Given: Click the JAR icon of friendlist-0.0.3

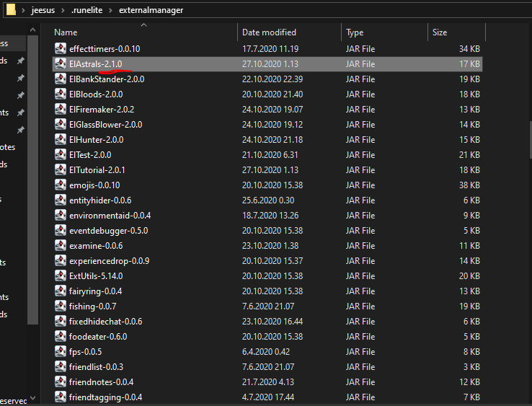Looking at the screenshot, I should [61, 367].
